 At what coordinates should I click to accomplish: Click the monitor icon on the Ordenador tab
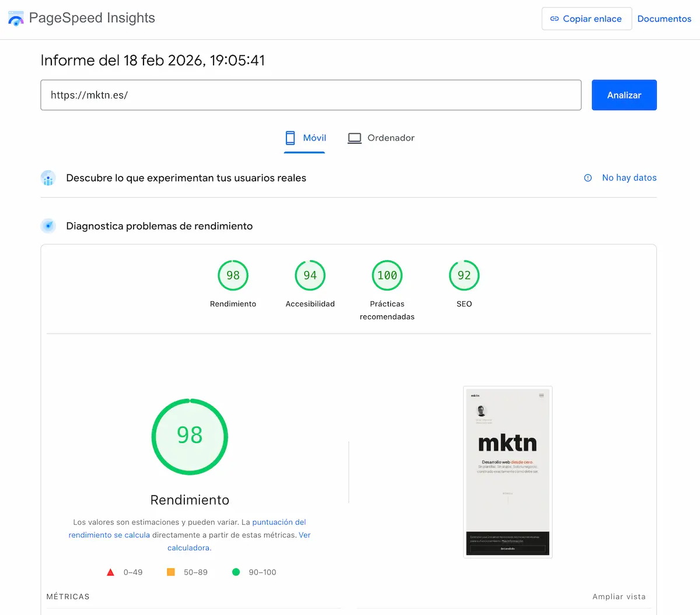point(354,138)
